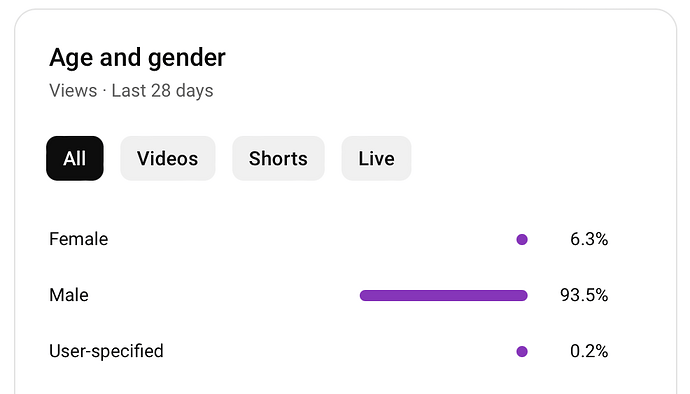This screenshot has width=690, height=394.
Task: Click the purple dot for Female
Action: point(522,239)
